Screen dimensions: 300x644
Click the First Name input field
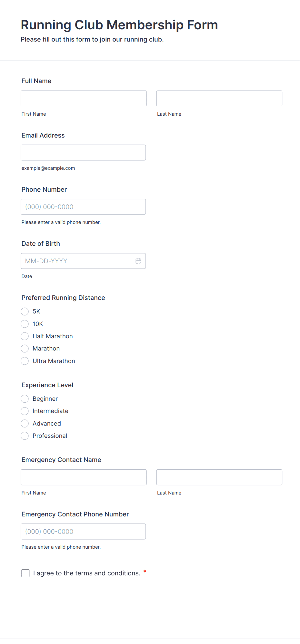[x=83, y=98]
